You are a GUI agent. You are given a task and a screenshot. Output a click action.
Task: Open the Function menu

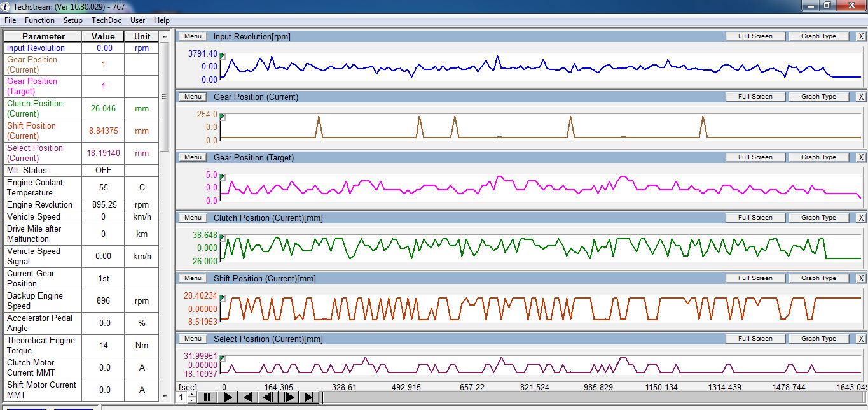(x=39, y=20)
